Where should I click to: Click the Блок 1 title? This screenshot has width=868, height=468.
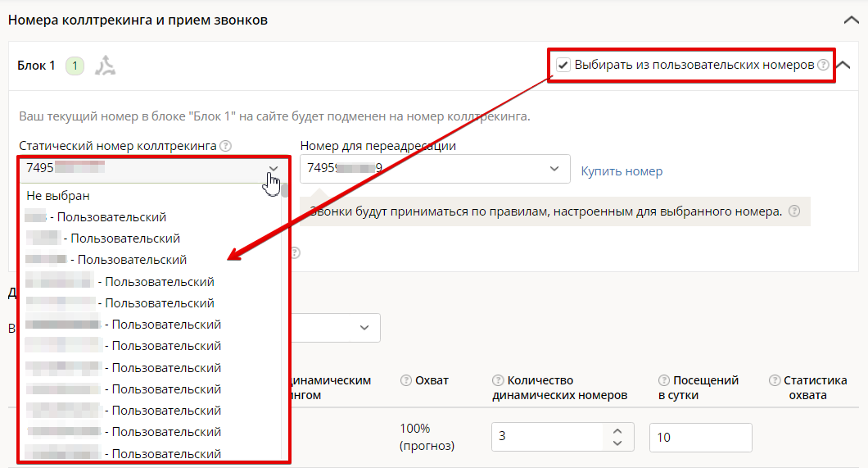coord(36,66)
